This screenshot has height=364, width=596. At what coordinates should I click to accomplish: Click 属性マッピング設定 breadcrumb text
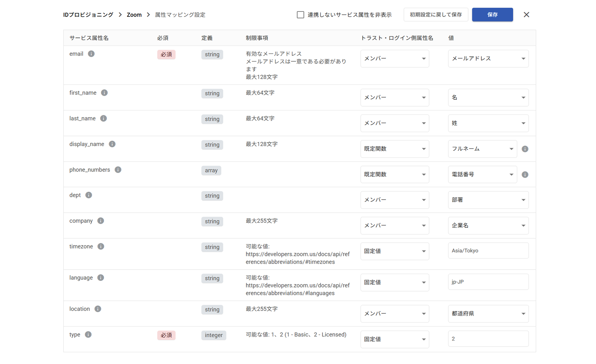(180, 15)
